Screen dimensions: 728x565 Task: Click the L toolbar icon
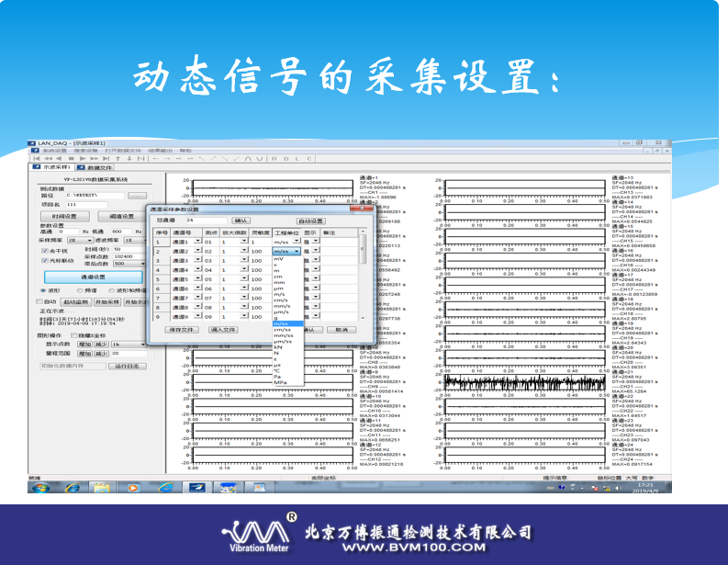296,158
